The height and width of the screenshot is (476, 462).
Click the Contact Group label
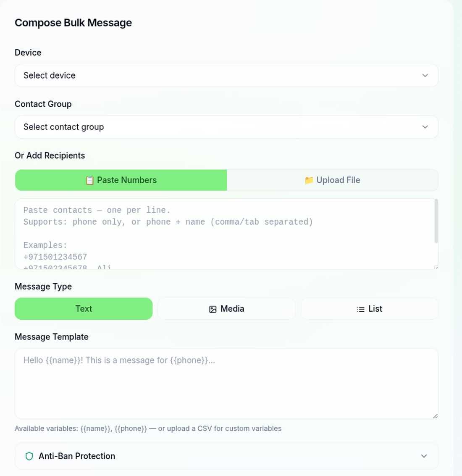43,104
